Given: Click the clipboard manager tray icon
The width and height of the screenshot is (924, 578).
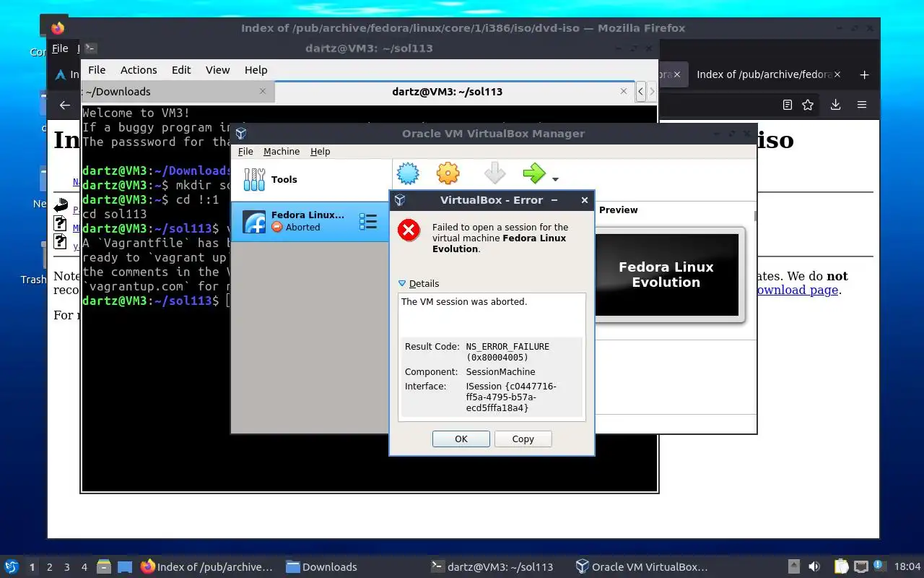Looking at the screenshot, I should [841, 566].
